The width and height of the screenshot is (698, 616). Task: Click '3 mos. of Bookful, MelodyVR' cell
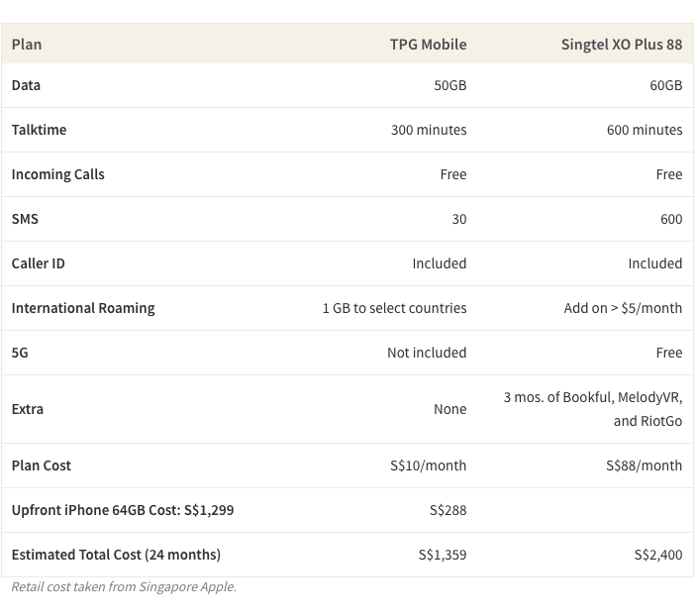593,409
